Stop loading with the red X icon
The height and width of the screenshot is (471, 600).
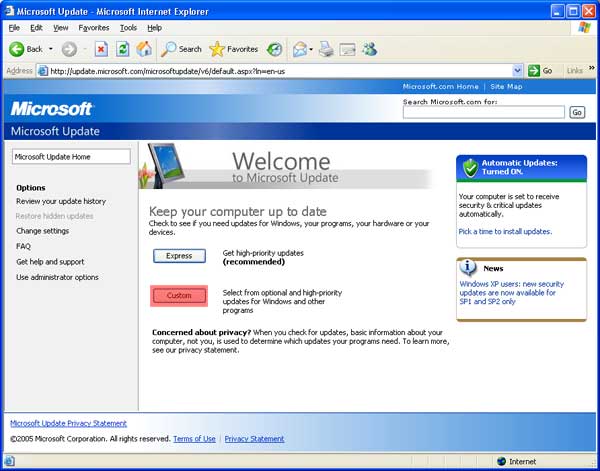point(101,49)
